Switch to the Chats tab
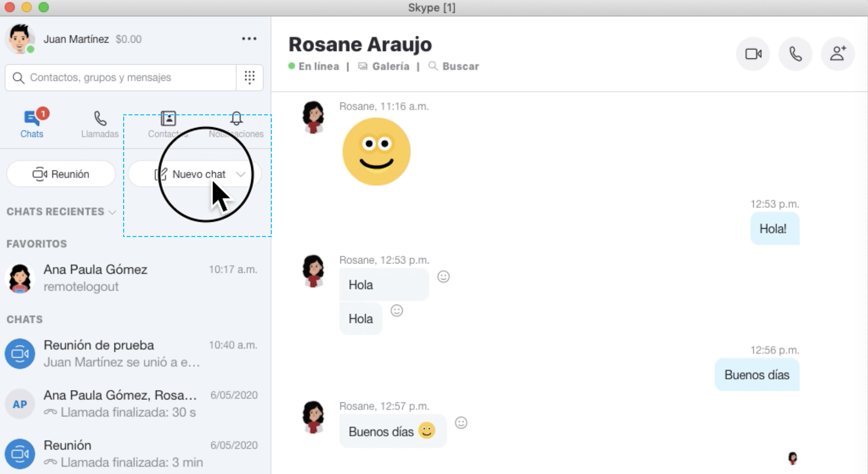 [x=32, y=124]
